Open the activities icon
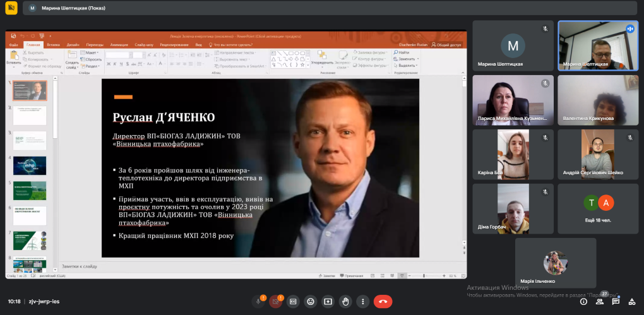Viewport: 644px width, 315px height. (632, 302)
